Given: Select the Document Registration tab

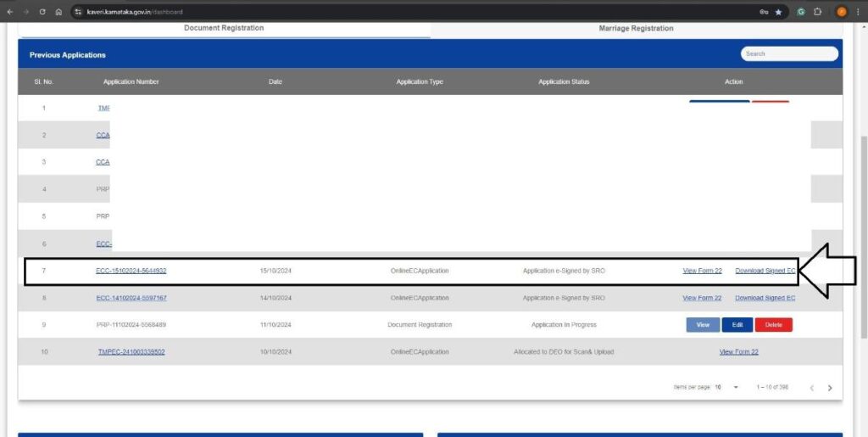Looking at the screenshot, I should (x=224, y=28).
